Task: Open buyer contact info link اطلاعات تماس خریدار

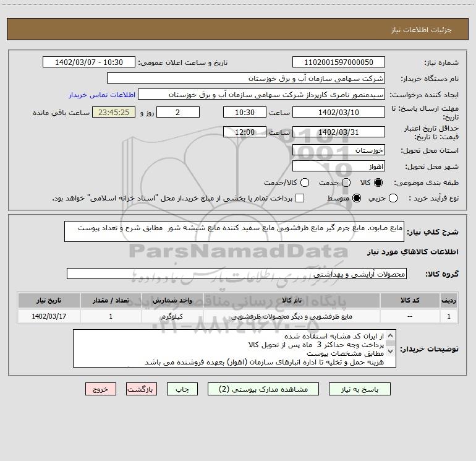Action: coord(102,95)
